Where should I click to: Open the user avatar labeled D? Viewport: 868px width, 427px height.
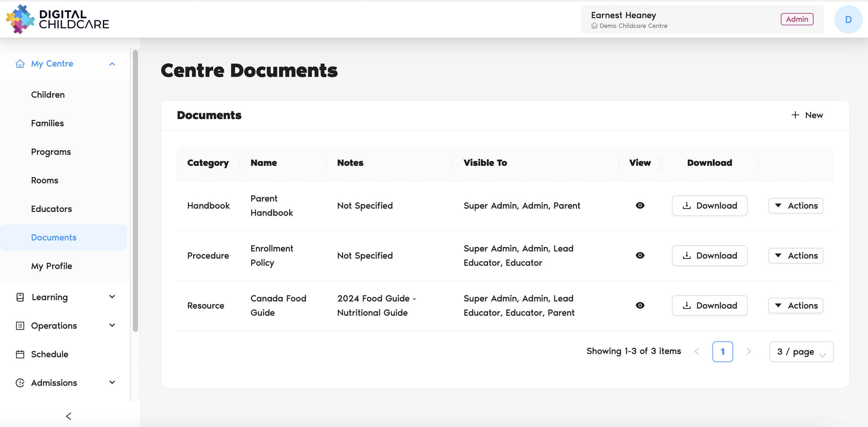click(x=848, y=19)
